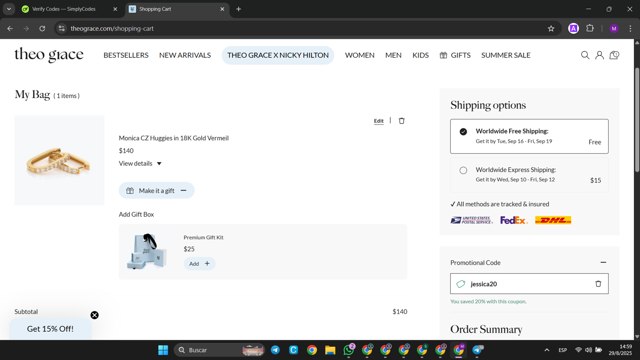
Task: Open the WOMEN menu
Action: 360,55
